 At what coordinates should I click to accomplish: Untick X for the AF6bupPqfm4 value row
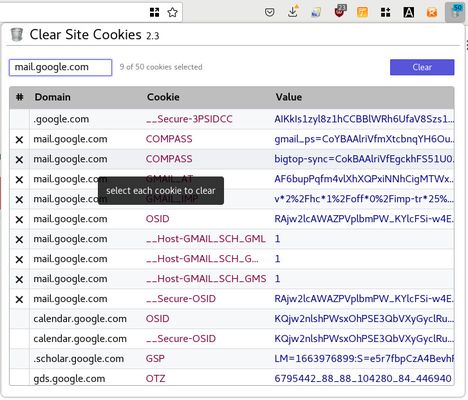[19, 180]
